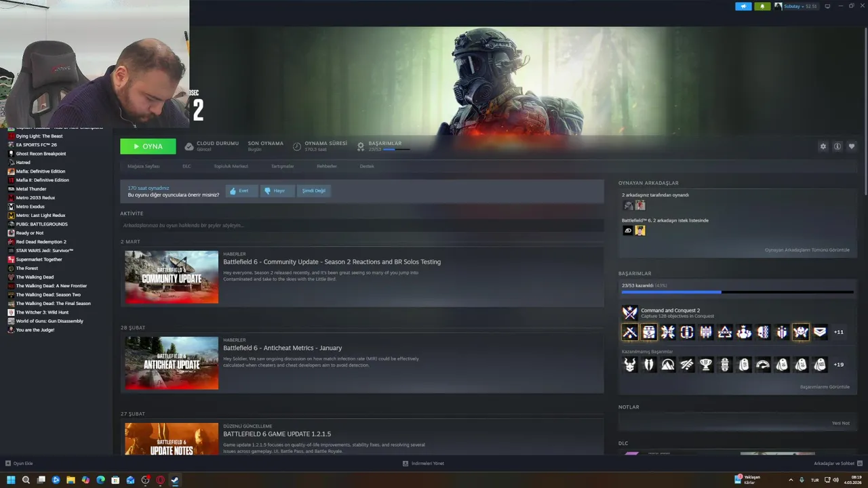
Task: Select You are the Judge! in library
Action: [x=35, y=330]
